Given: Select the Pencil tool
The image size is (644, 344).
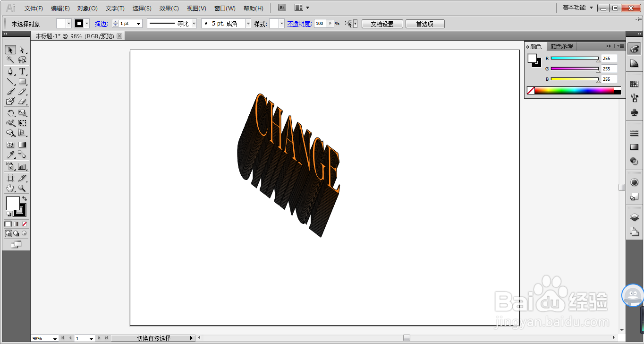Looking at the screenshot, I should click(x=22, y=91).
